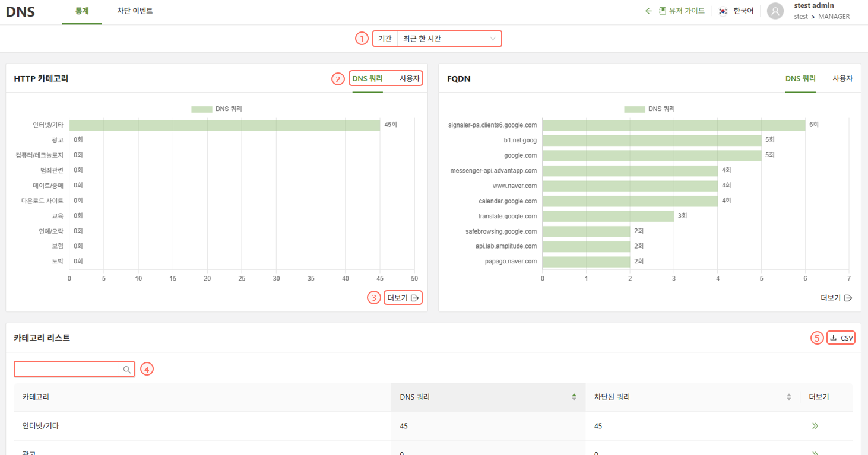The width and height of the screenshot is (868, 455).
Task: Open the 유저 가이드 user guide
Action: coord(682,11)
